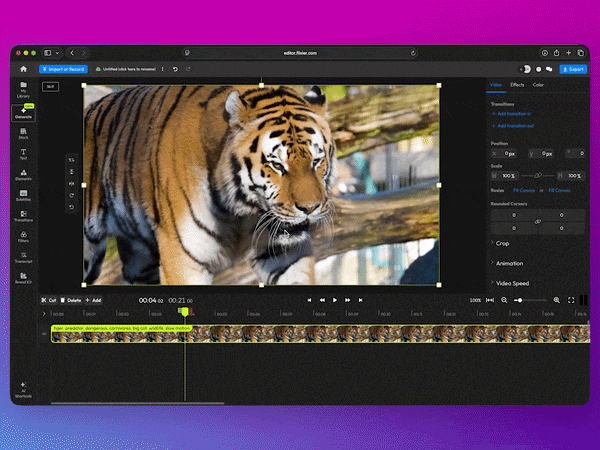Open the Brand Kit panel
The image size is (600, 450).
coord(22,277)
